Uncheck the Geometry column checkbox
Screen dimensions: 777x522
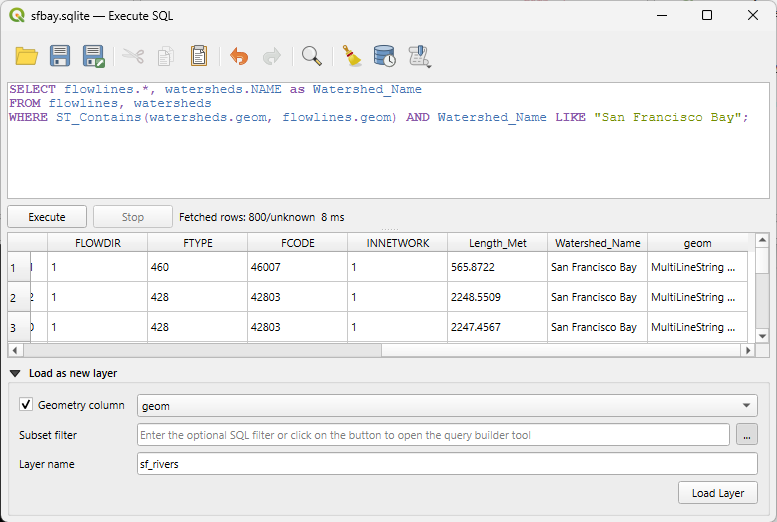click(26, 405)
